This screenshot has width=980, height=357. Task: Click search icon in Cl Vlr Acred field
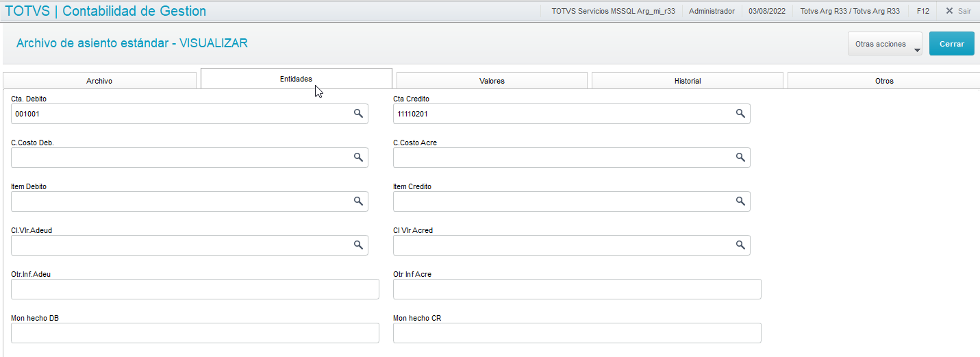(x=740, y=245)
